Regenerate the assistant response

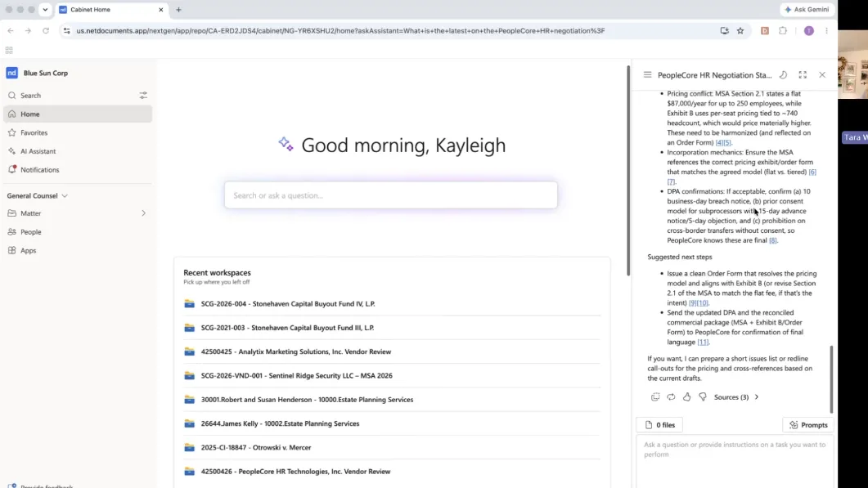click(671, 397)
